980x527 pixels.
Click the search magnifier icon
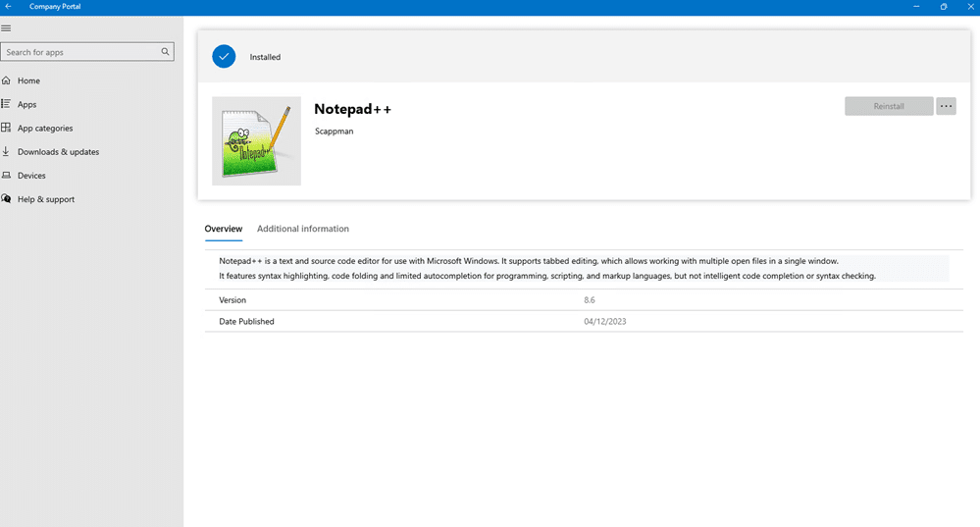(x=165, y=52)
